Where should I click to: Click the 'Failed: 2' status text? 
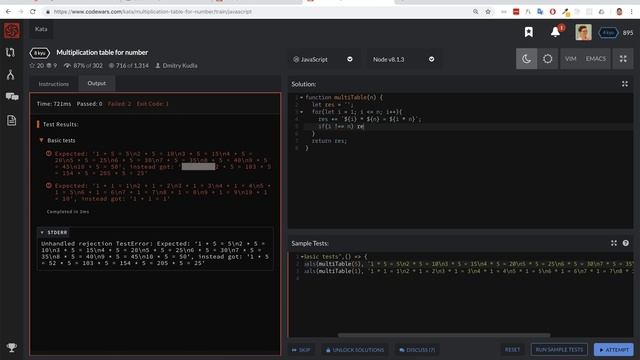click(120, 104)
